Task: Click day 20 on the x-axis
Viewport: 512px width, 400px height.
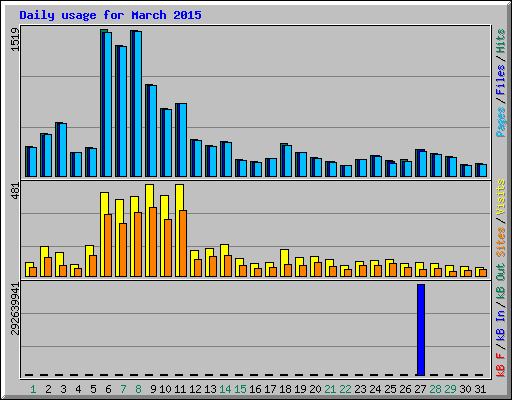Action: click(315, 389)
